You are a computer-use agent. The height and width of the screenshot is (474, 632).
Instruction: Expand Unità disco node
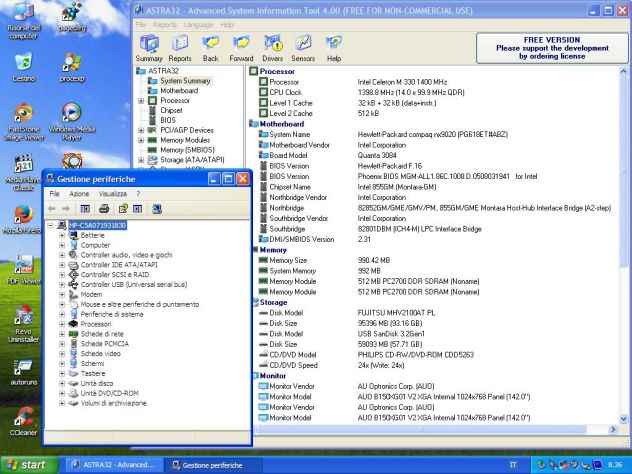(62, 383)
